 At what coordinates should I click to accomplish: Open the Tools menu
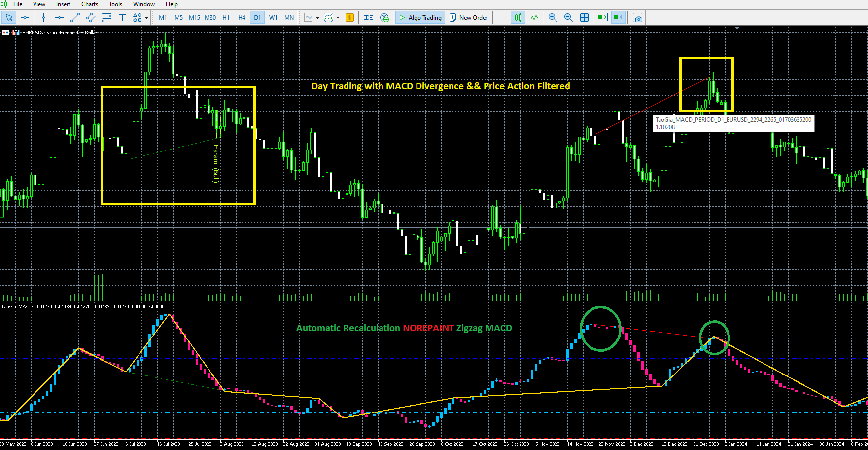(x=115, y=4)
